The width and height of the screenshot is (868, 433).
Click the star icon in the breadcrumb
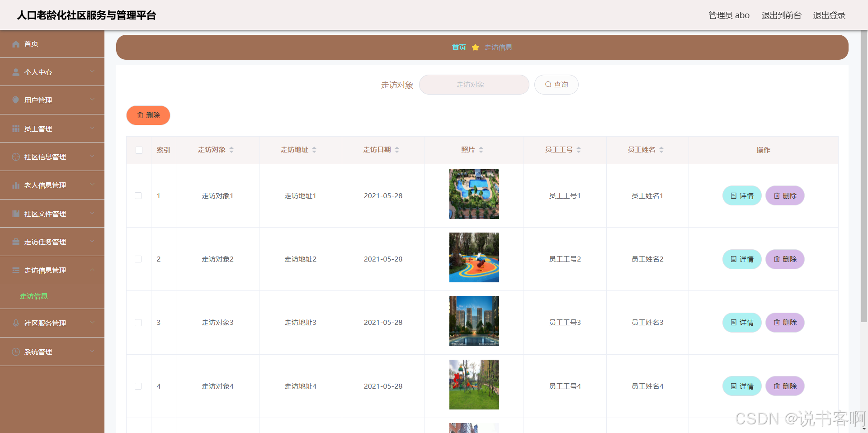[475, 47]
